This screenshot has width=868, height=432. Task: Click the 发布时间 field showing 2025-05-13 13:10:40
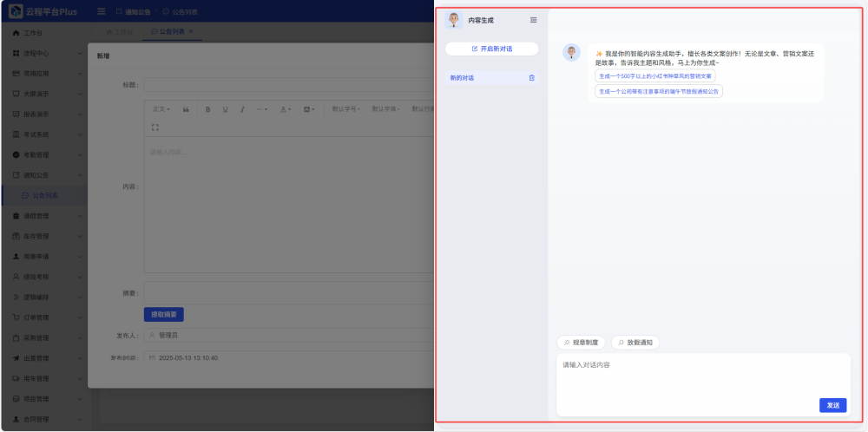(289, 358)
